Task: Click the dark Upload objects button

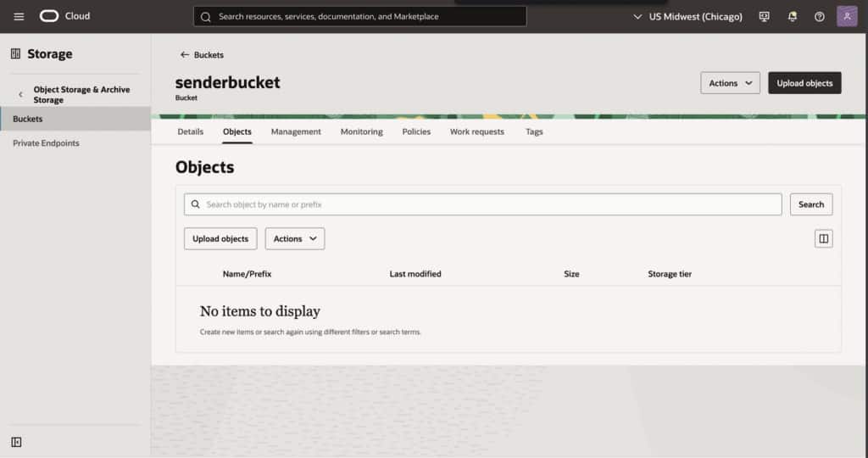Action: point(804,83)
